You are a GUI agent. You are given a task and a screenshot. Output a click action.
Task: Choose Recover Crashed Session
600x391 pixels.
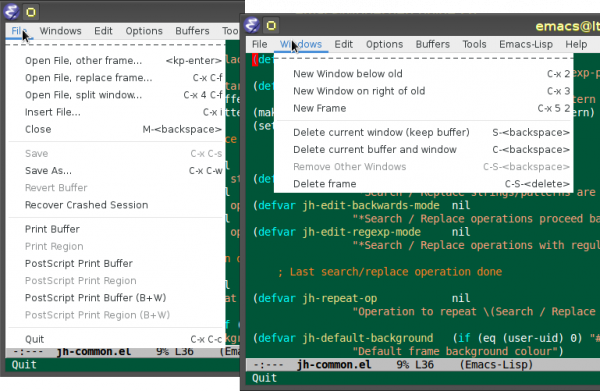point(116,205)
